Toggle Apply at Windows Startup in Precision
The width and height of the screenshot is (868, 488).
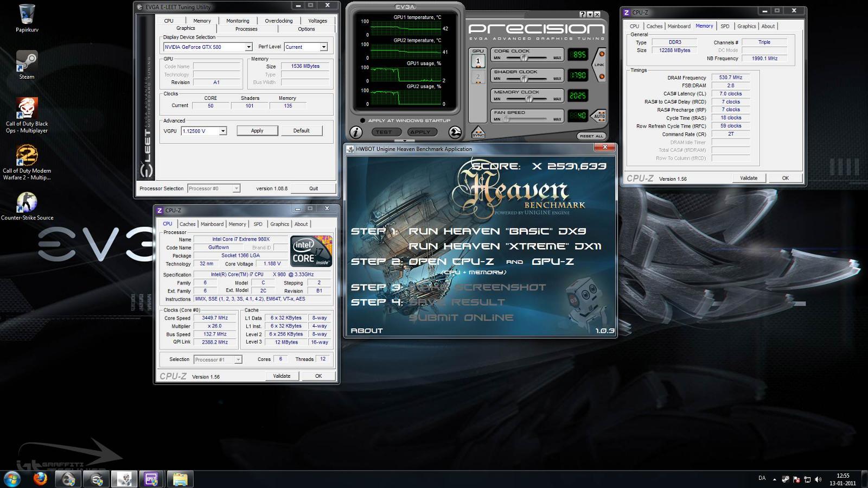(362, 121)
